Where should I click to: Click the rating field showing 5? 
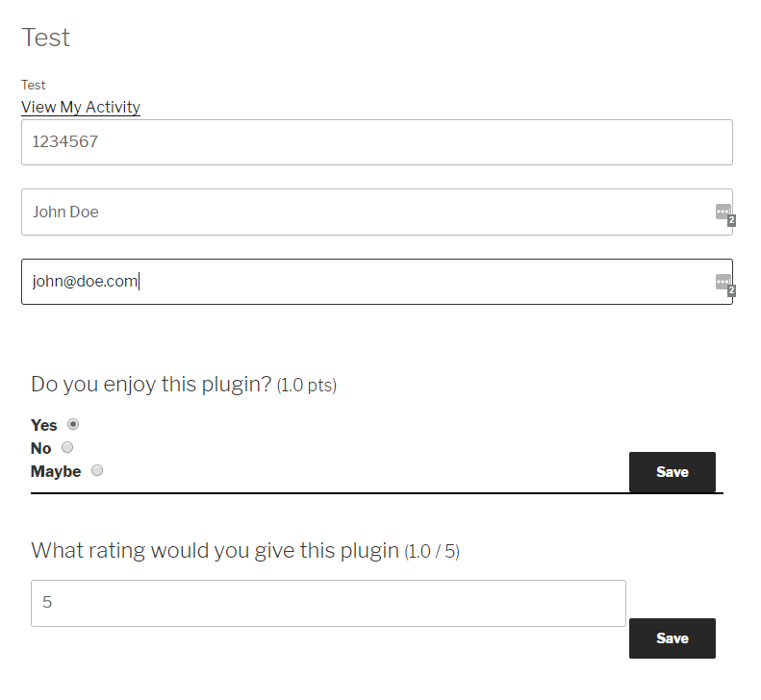click(328, 603)
